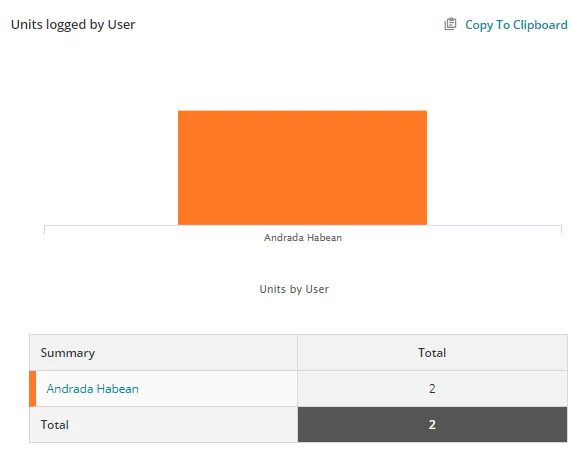Image resolution: width=588 pixels, height=471 pixels.
Task: Open Andrada Habean link in summary table
Action: [x=93, y=388]
